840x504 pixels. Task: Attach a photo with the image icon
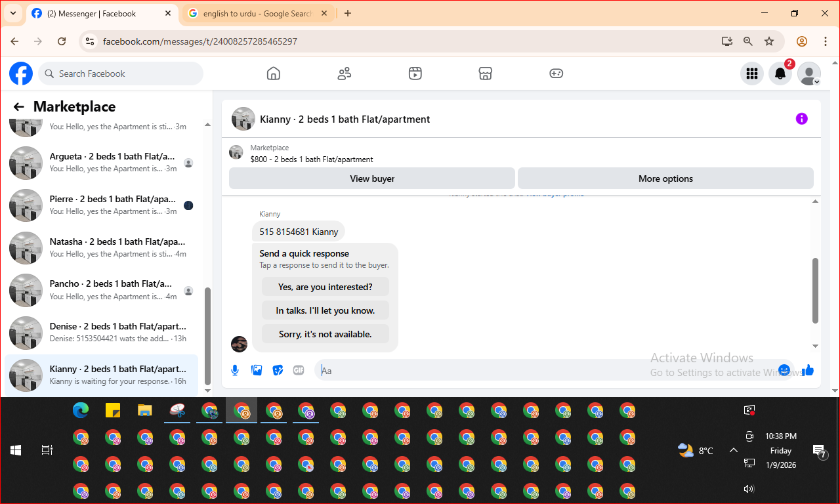pos(257,370)
